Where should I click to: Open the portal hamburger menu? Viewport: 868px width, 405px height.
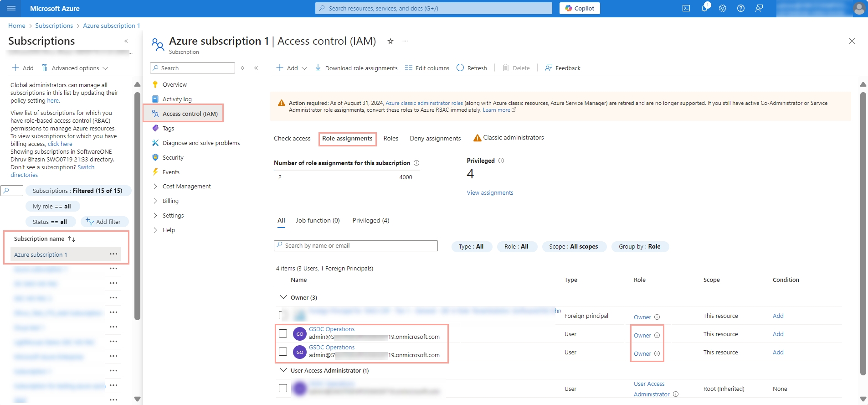click(x=11, y=8)
